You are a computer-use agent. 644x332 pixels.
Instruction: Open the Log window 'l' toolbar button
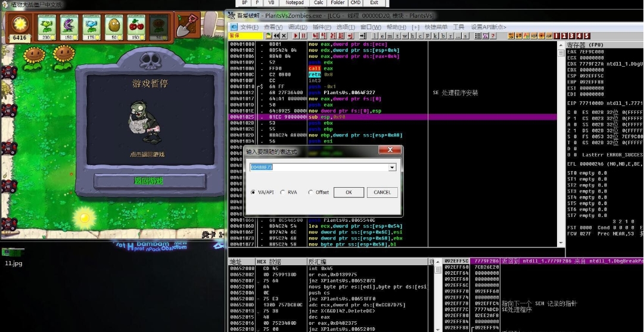pyautogui.click(x=375, y=36)
